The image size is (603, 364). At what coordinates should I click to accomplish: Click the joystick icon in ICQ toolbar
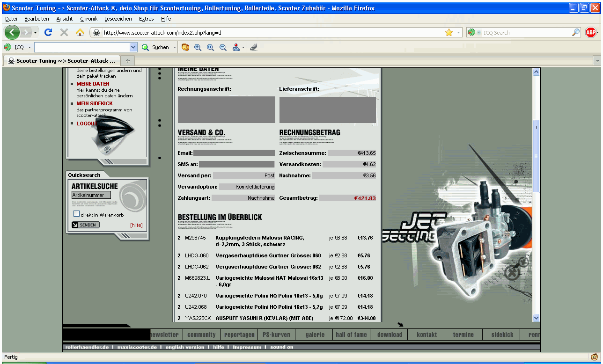tap(236, 47)
